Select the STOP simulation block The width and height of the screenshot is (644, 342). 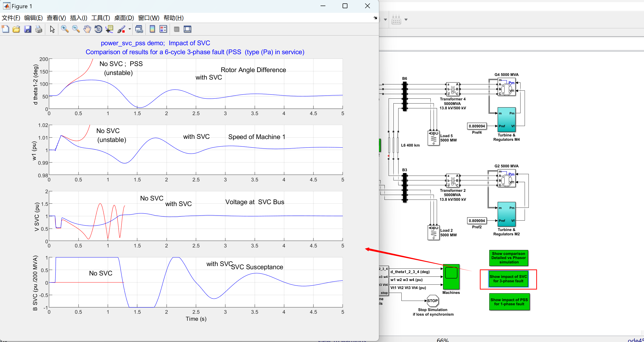pyautogui.click(x=432, y=301)
